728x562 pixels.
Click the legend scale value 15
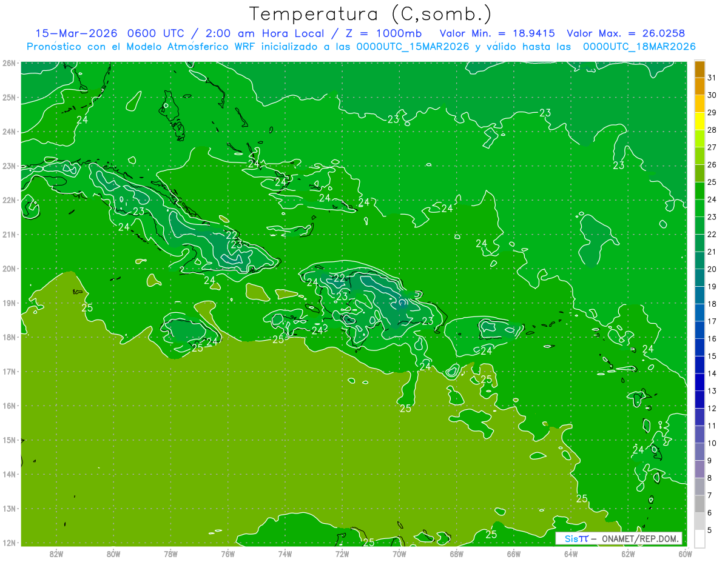(x=712, y=356)
